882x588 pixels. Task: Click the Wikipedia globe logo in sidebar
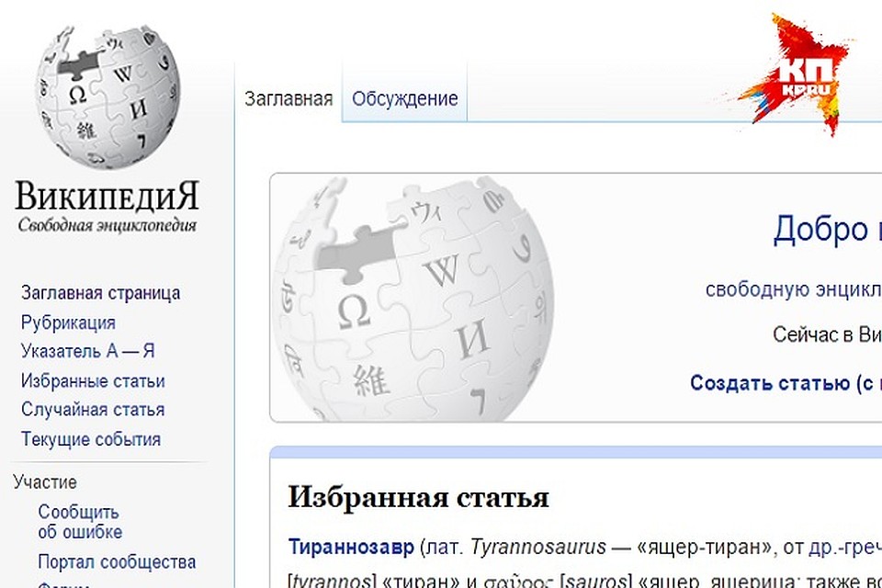[x=107, y=96]
